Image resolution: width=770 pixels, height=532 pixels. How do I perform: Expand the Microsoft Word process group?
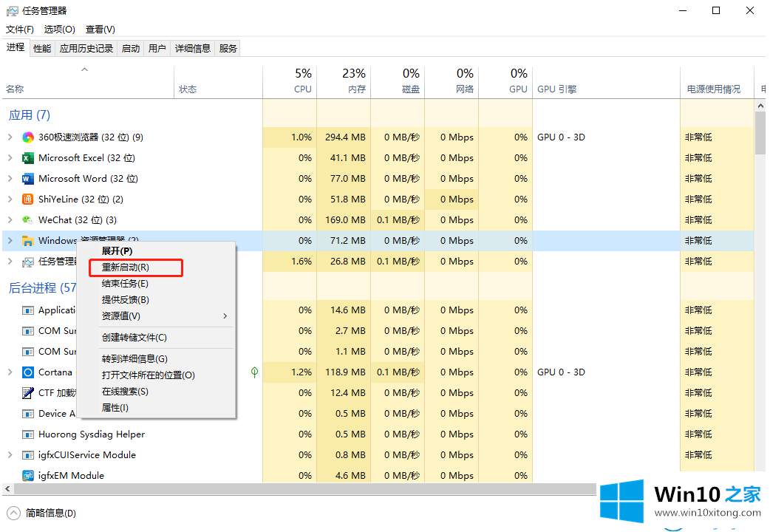pyautogui.click(x=10, y=178)
